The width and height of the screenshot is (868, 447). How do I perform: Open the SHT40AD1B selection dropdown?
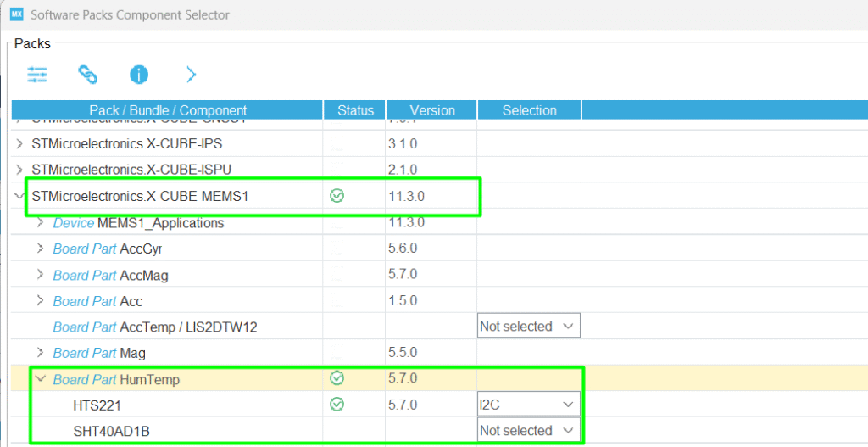(x=528, y=431)
